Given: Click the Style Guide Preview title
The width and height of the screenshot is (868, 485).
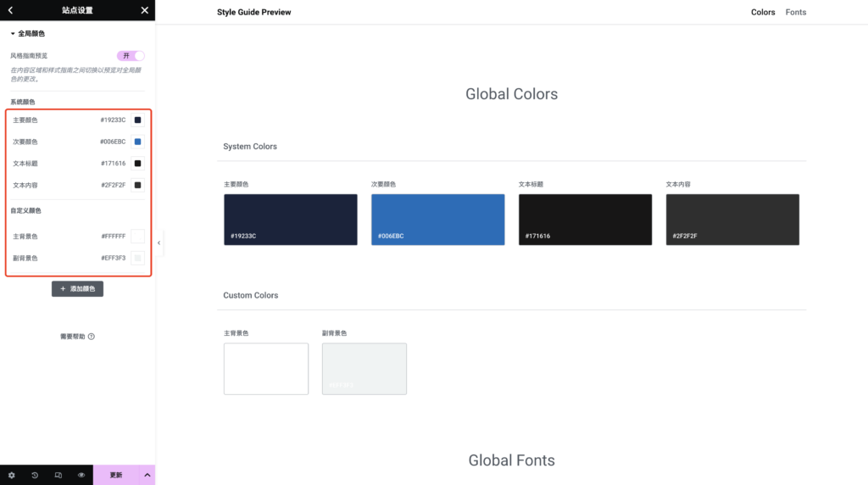Looking at the screenshot, I should click(x=254, y=12).
